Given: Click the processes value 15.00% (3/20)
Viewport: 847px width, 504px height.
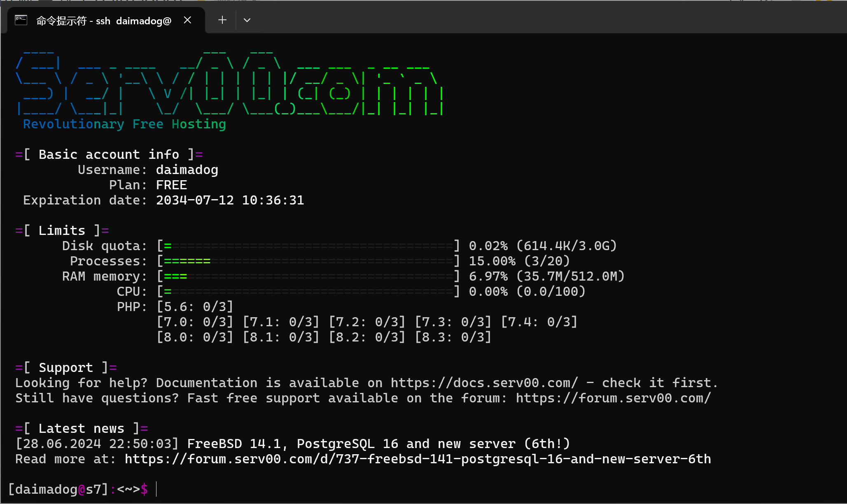Looking at the screenshot, I should point(519,261).
